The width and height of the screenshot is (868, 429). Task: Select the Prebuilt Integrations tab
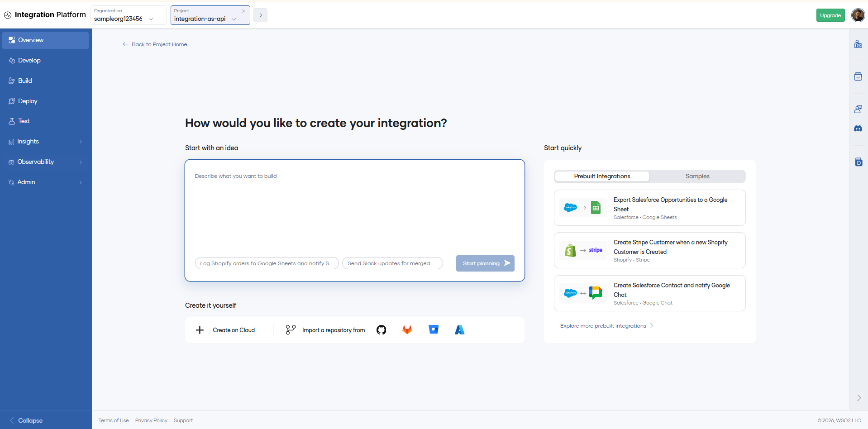[602, 176]
